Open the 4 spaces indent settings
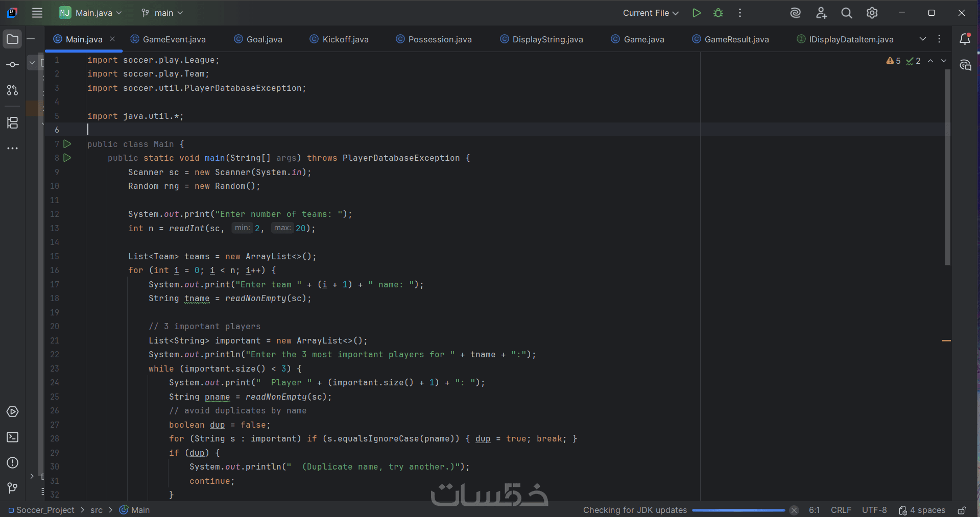Viewport: 980px width, 517px height. tap(922, 510)
